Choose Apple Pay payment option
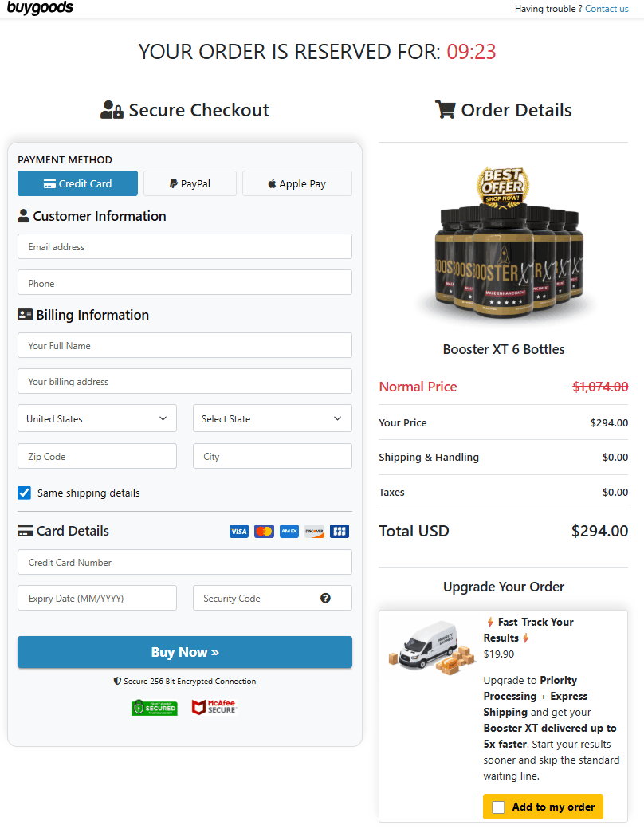Image resolution: width=644 pixels, height=829 pixels. tap(296, 183)
